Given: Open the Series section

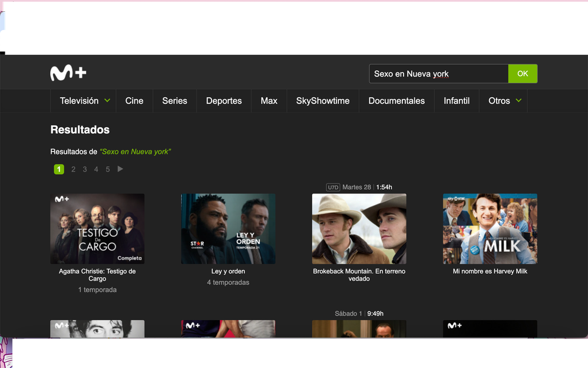Looking at the screenshot, I should (x=174, y=101).
